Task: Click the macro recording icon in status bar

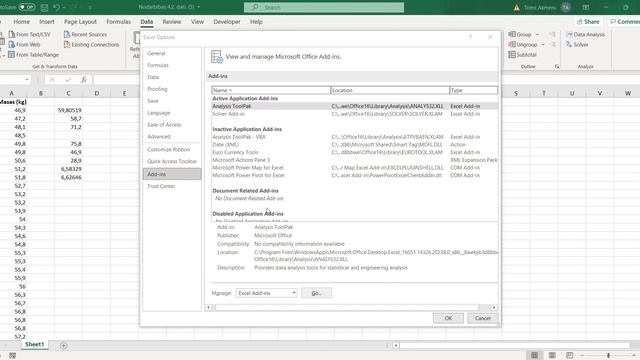Action: click(x=13, y=356)
